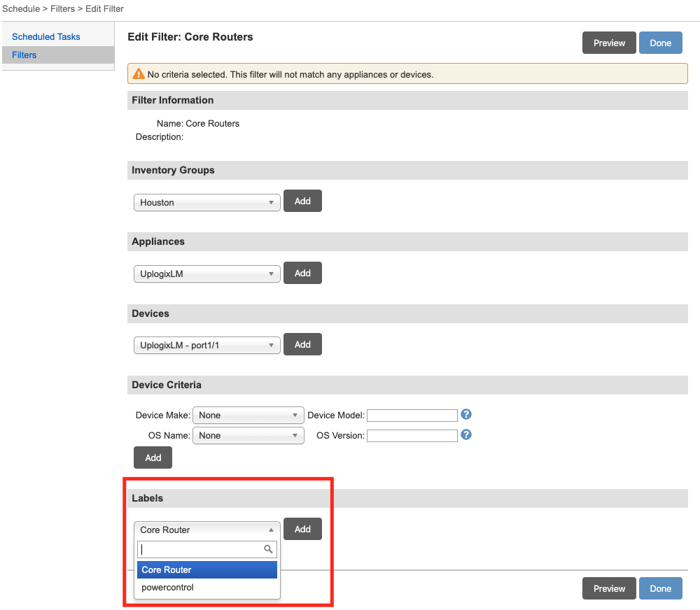This screenshot has height=610, width=700.
Task: Focus the Labels dropdown search box
Action: click(x=200, y=549)
